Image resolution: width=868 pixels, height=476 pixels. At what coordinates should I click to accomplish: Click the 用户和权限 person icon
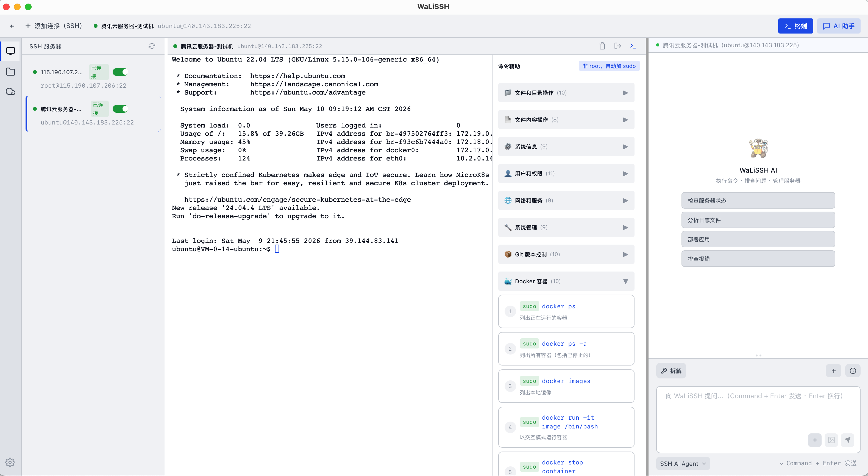[508, 174]
